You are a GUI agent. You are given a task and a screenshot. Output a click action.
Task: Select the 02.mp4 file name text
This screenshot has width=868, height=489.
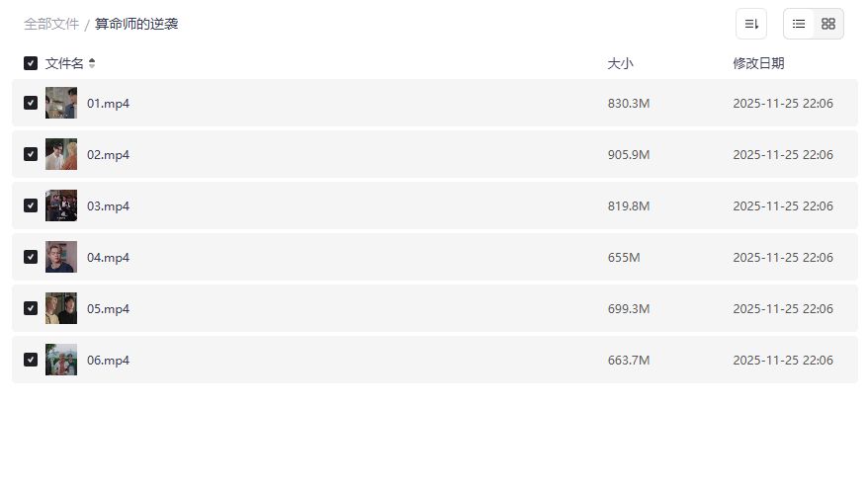point(108,155)
